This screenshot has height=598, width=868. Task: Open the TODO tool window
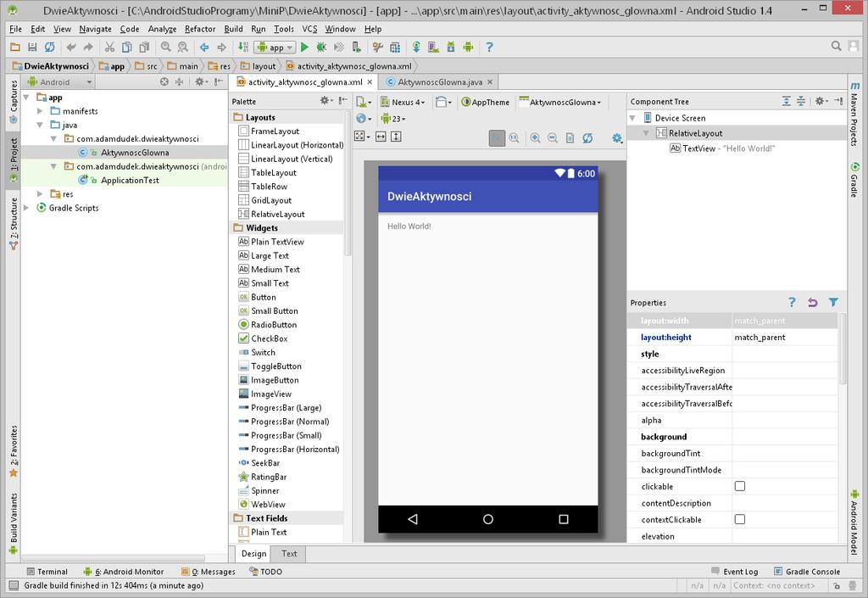pyautogui.click(x=265, y=572)
